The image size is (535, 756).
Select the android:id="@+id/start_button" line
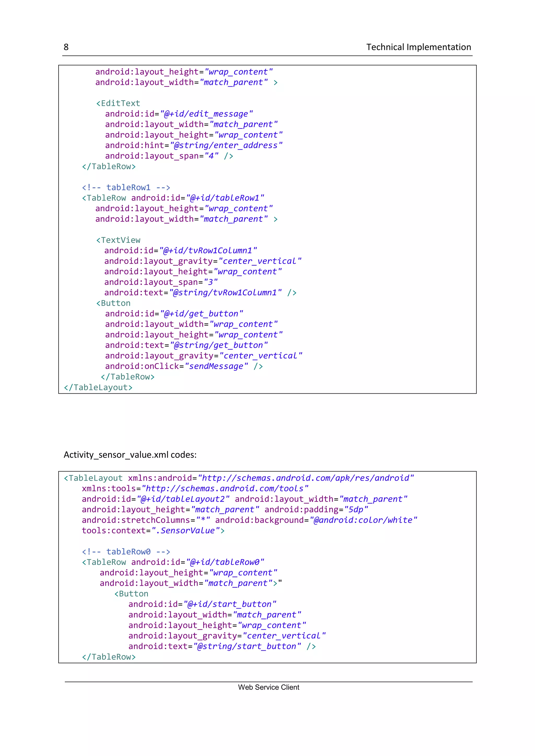click(202, 605)
